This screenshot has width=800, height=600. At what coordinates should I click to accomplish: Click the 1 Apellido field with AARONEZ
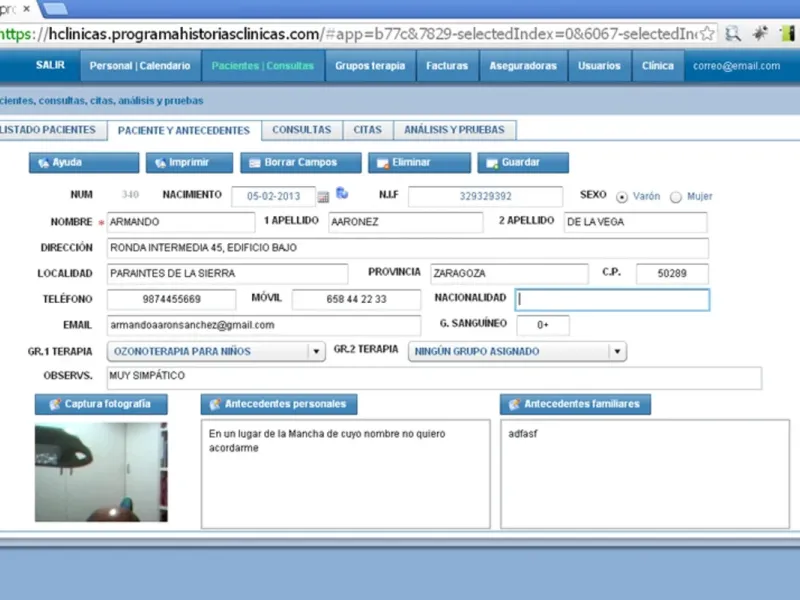[406, 222]
